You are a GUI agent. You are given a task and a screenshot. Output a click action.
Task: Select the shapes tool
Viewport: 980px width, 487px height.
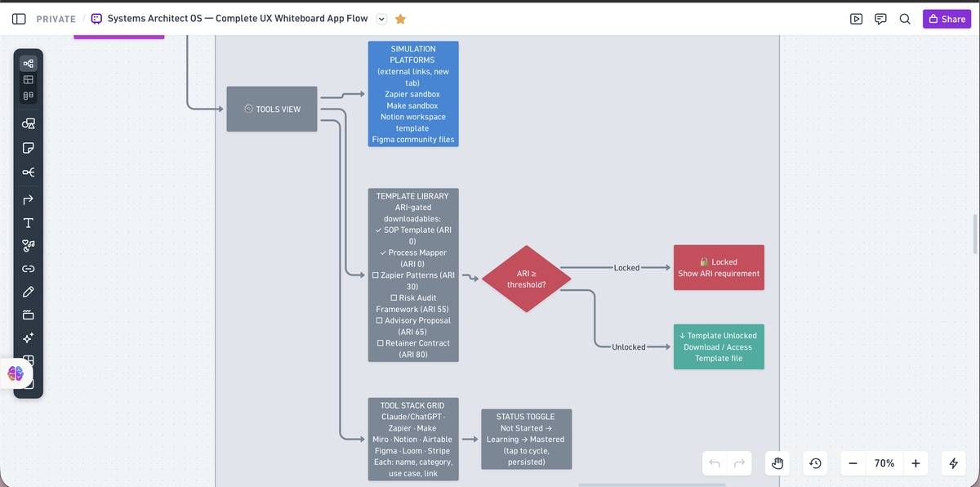[29, 123]
